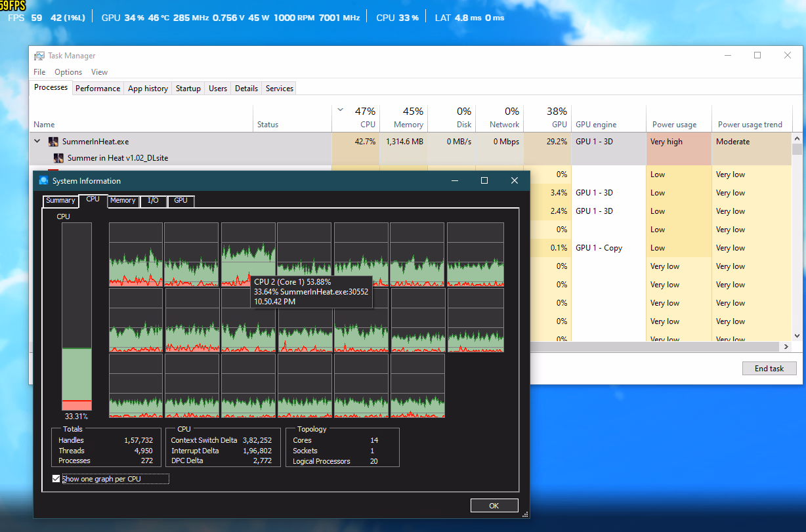The height and width of the screenshot is (532, 806).
Task: Click the sort chevron above the CPU column
Action: pyautogui.click(x=340, y=110)
